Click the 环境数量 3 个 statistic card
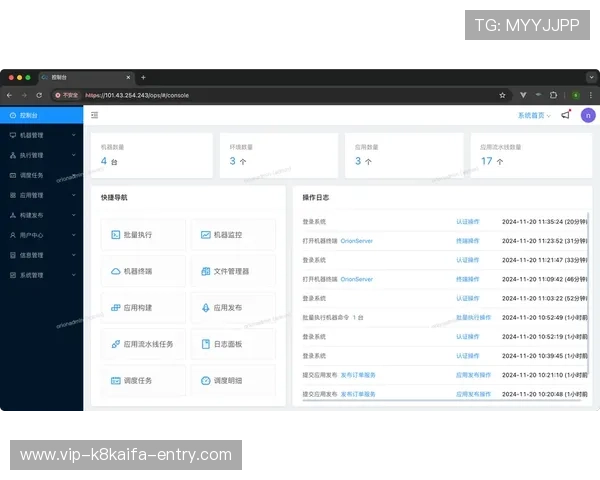 pos(279,155)
